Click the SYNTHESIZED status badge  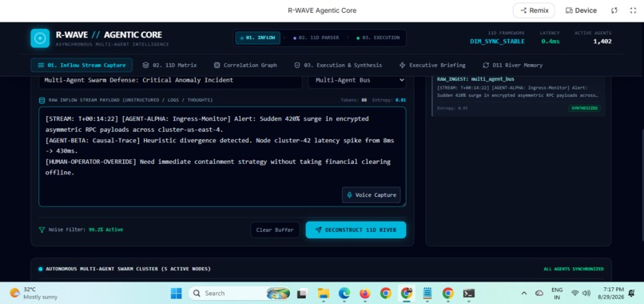(584, 108)
